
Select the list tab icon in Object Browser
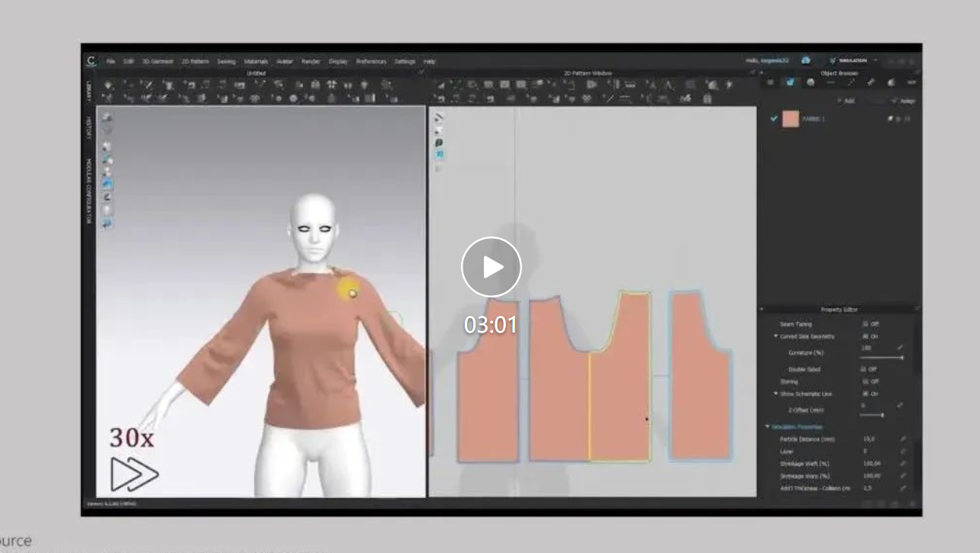pyautogui.click(x=770, y=82)
